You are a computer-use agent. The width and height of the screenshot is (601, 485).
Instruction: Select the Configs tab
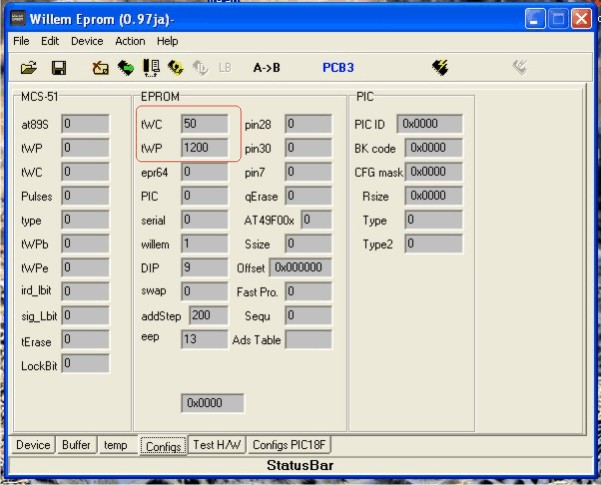(x=164, y=446)
